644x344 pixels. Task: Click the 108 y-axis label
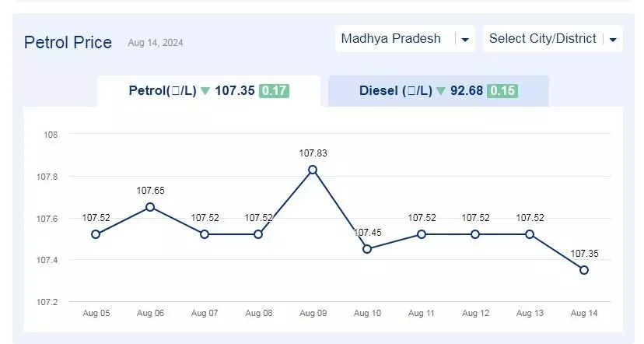pos(51,135)
